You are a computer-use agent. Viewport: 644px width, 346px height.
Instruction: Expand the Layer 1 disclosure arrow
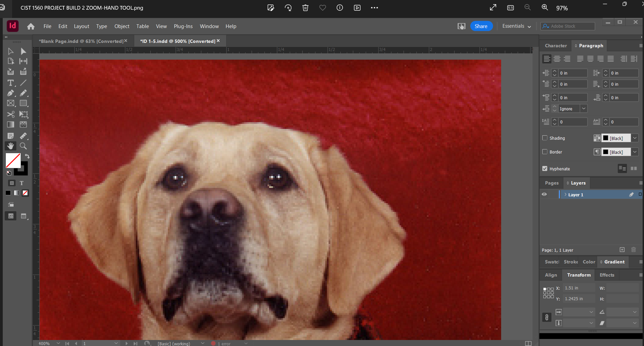[565, 195]
